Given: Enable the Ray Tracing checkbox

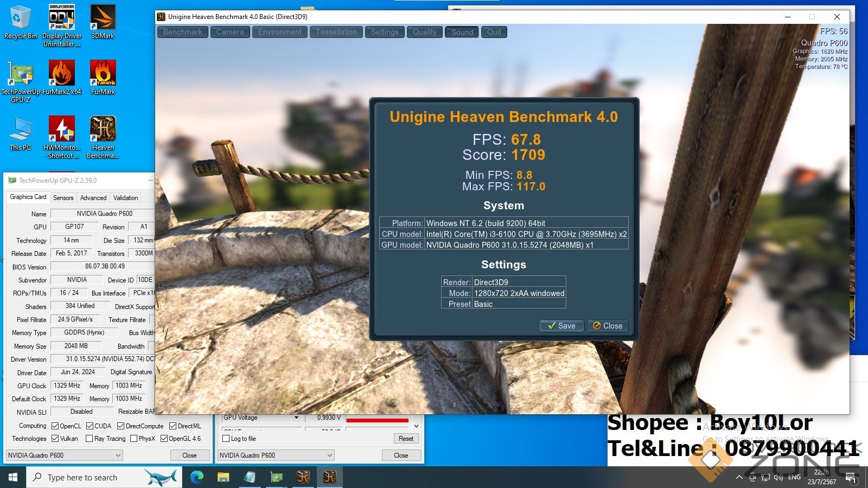Looking at the screenshot, I should (x=90, y=439).
